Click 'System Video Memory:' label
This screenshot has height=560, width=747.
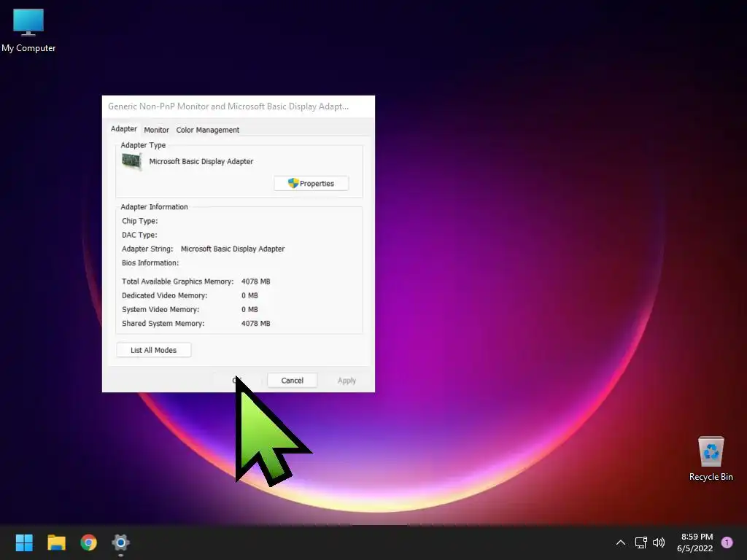pos(160,309)
